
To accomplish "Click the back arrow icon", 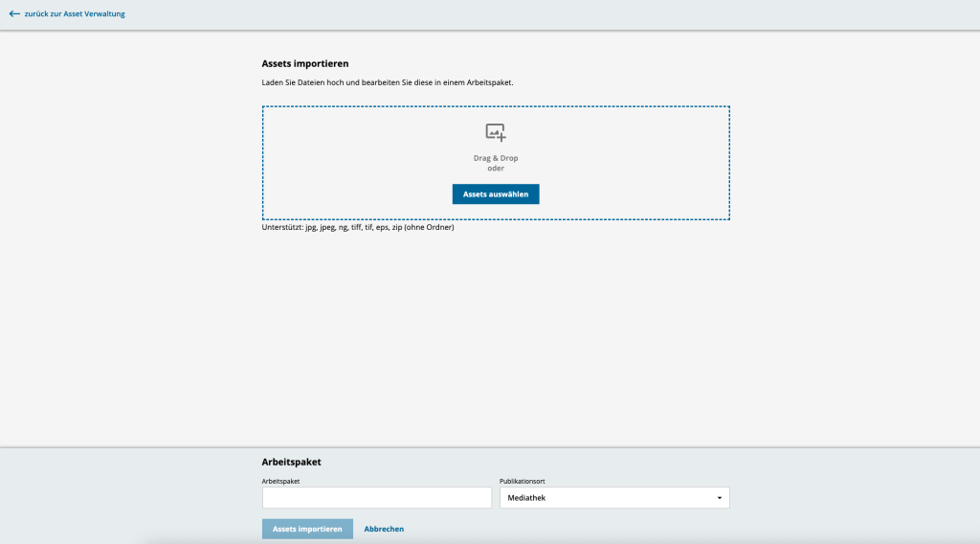I will [14, 14].
